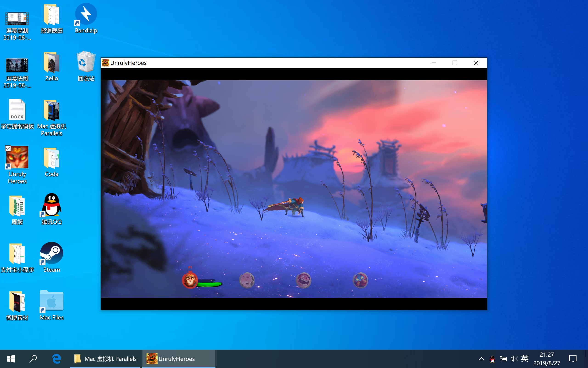Open taskbar search
Viewport: 588px width, 368px height.
(x=33, y=359)
